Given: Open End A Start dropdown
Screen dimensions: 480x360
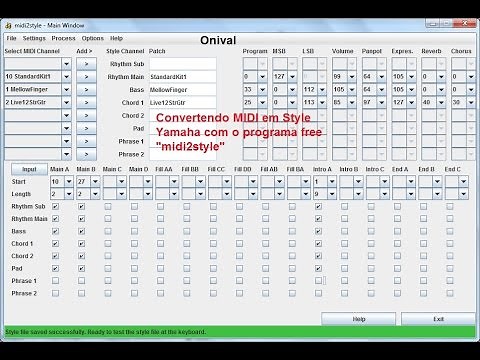Looking at the screenshot, I should [x=411, y=182].
